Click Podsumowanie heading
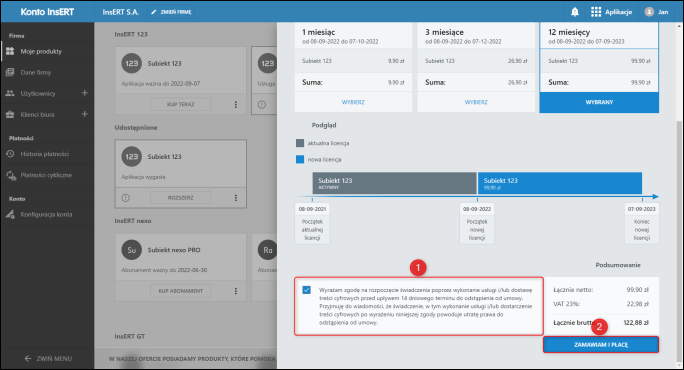This screenshot has width=684, height=370. pyautogui.click(x=618, y=265)
